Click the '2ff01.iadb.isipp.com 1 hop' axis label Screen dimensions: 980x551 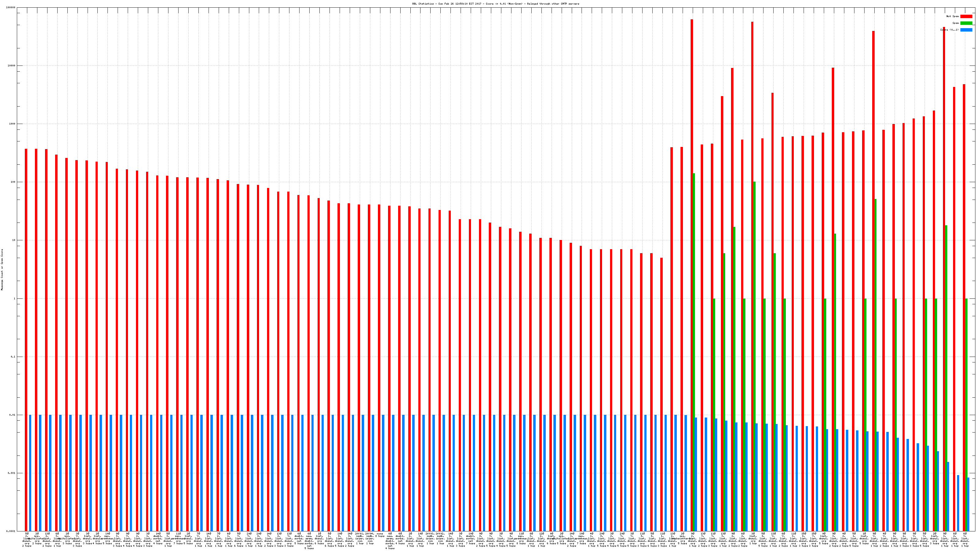tap(360, 538)
